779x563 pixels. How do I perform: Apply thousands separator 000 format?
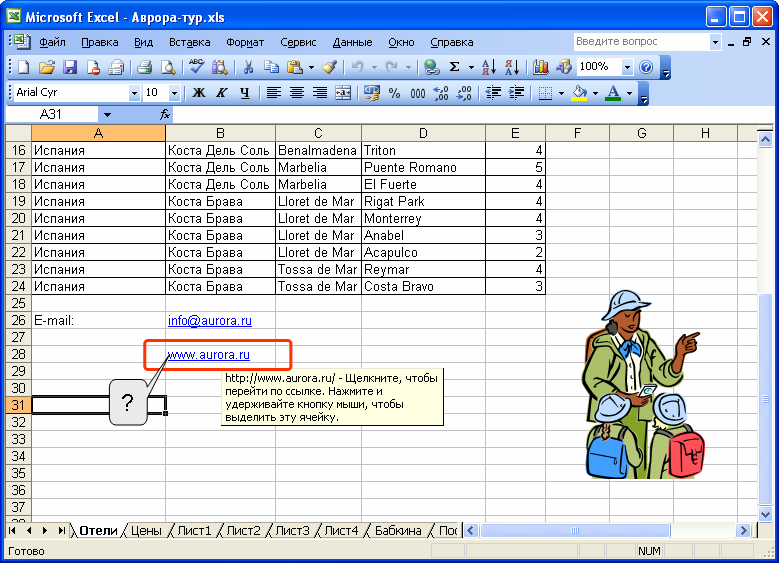[417, 92]
